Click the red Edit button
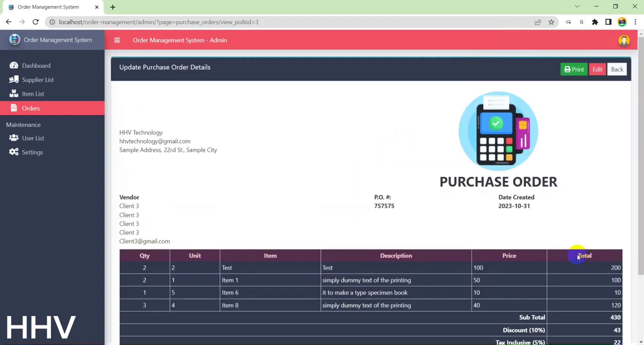This screenshot has width=644, height=345. point(597,69)
